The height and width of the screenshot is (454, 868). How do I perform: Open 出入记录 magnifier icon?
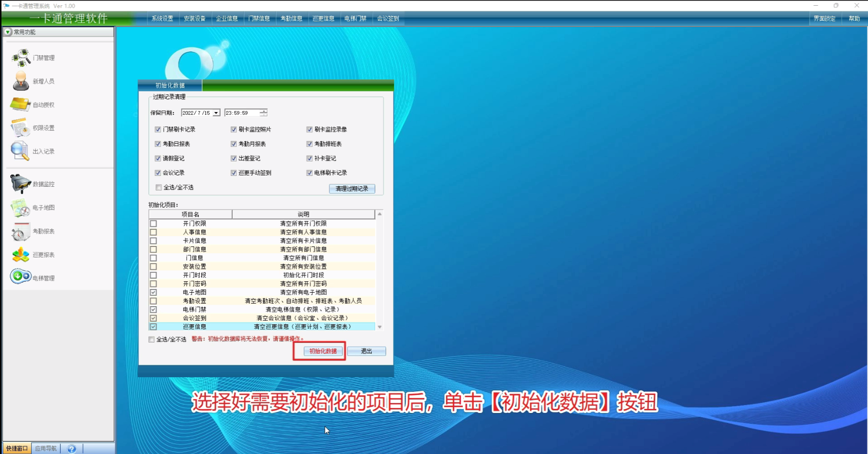point(21,151)
